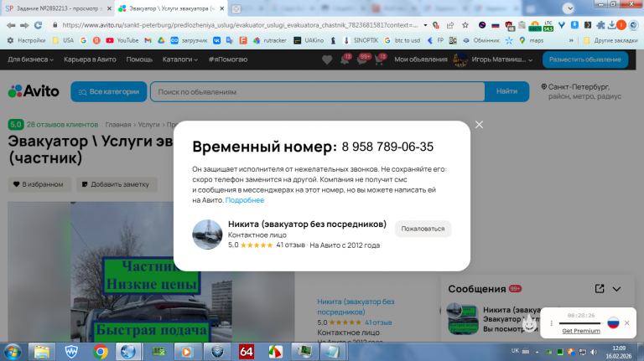The image size is (644, 361).
Task: Open Все категории menu
Action: tap(108, 91)
